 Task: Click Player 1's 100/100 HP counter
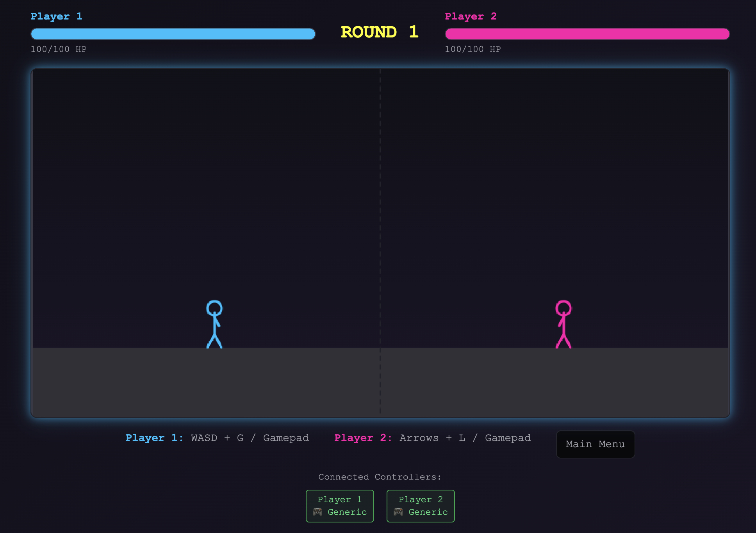click(x=59, y=49)
